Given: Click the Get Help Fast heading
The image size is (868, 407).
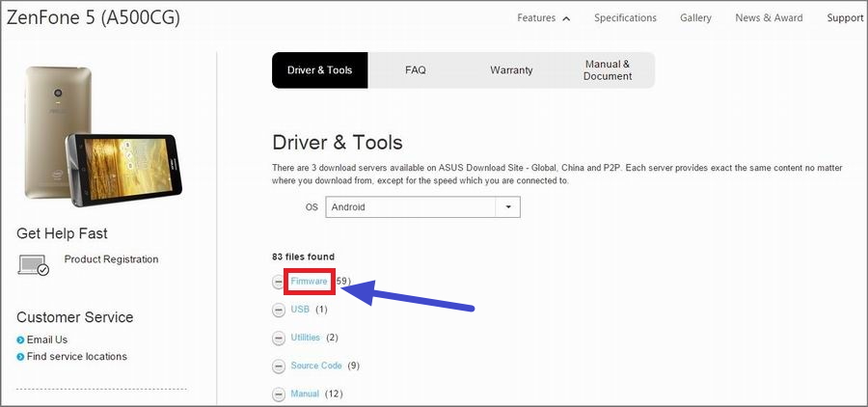Looking at the screenshot, I should click(62, 233).
